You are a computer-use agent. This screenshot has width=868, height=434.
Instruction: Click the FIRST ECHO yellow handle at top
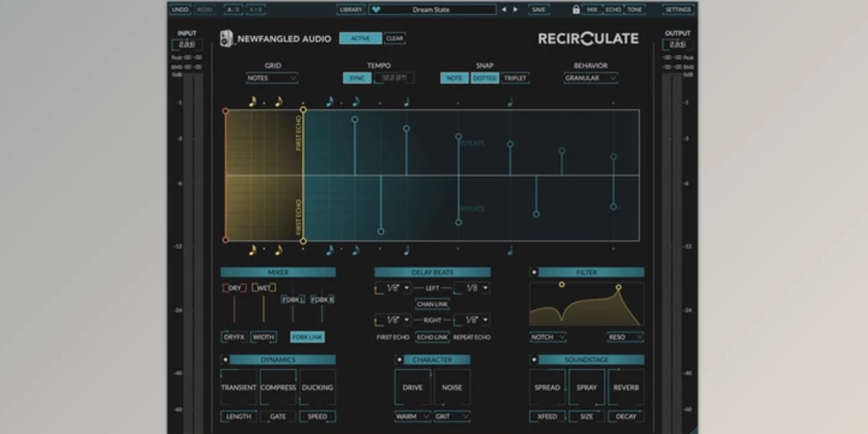pos(303,111)
